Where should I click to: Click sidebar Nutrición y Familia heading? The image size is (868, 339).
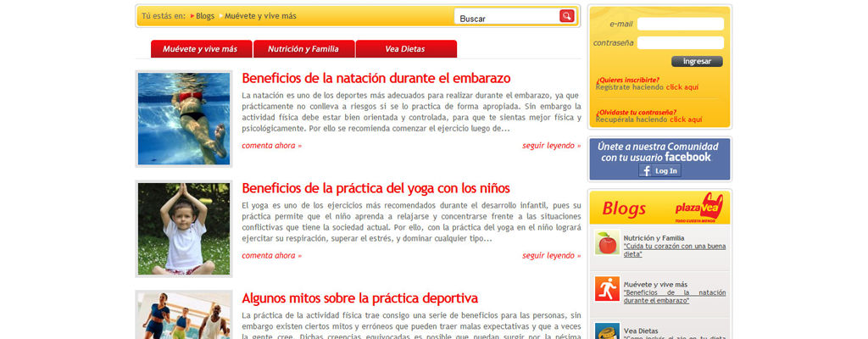point(654,238)
